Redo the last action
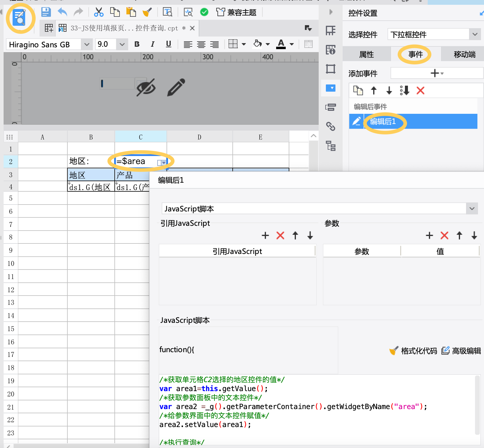The width and height of the screenshot is (484, 448). pyautogui.click(x=78, y=12)
